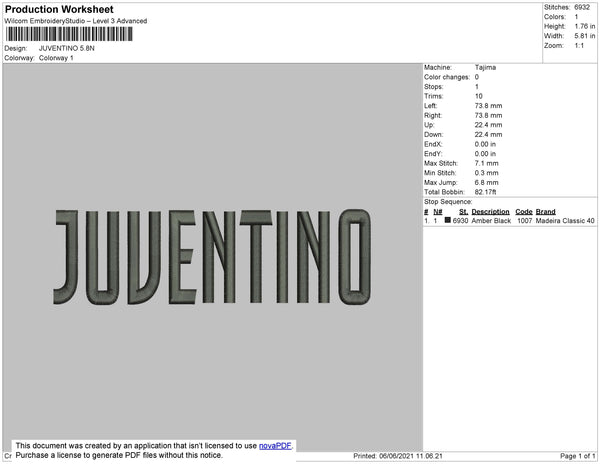Select the Total Bobbin value 82.17ft
This screenshot has height=464, width=600.
pos(486,192)
